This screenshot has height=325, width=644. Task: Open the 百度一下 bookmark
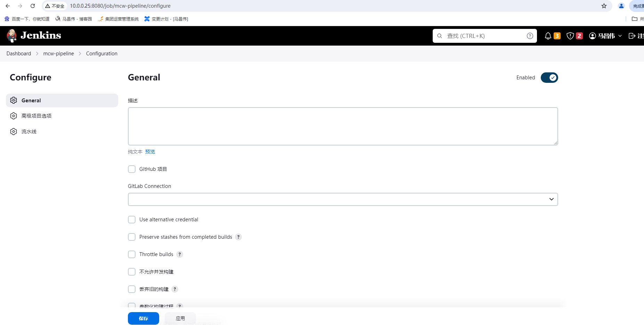pos(27,19)
